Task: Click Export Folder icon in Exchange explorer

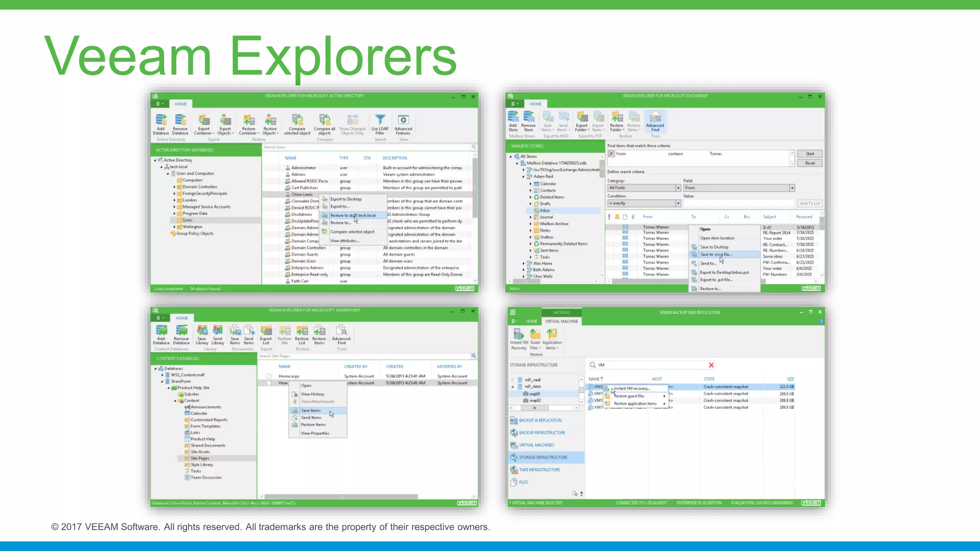Action: click(582, 121)
